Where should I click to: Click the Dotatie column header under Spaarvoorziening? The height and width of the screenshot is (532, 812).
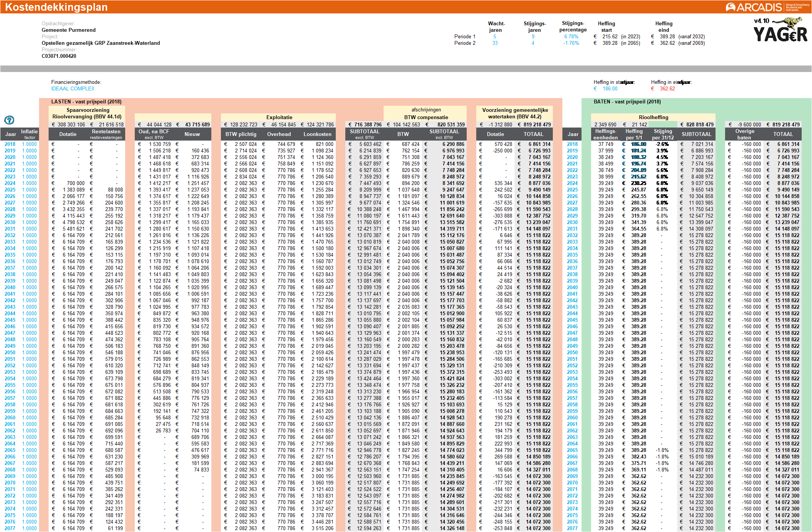pyautogui.click(x=68, y=134)
